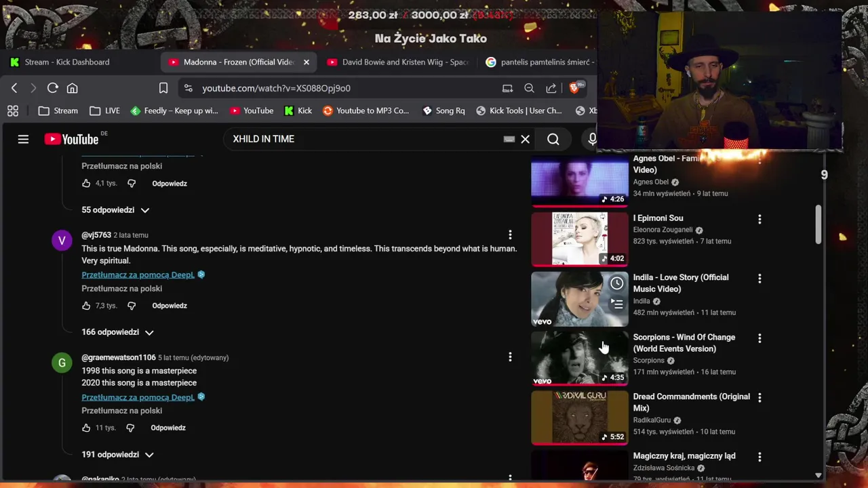
Task: Open the apps grid in bookmarks bar
Action: [x=13, y=110]
